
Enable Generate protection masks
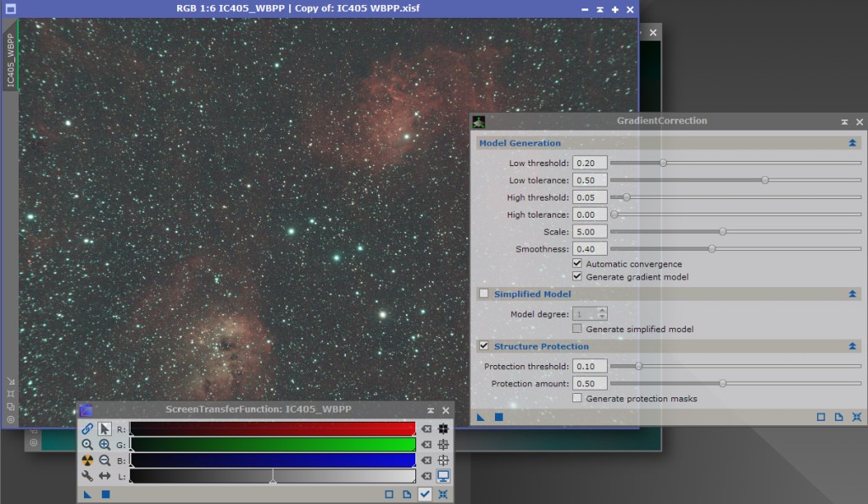pyautogui.click(x=577, y=398)
